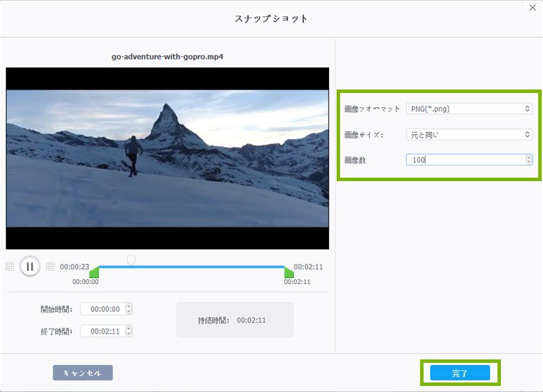Click the 開始時間 stepper arrows
Screen dimensions: 543x392
(x=129, y=309)
